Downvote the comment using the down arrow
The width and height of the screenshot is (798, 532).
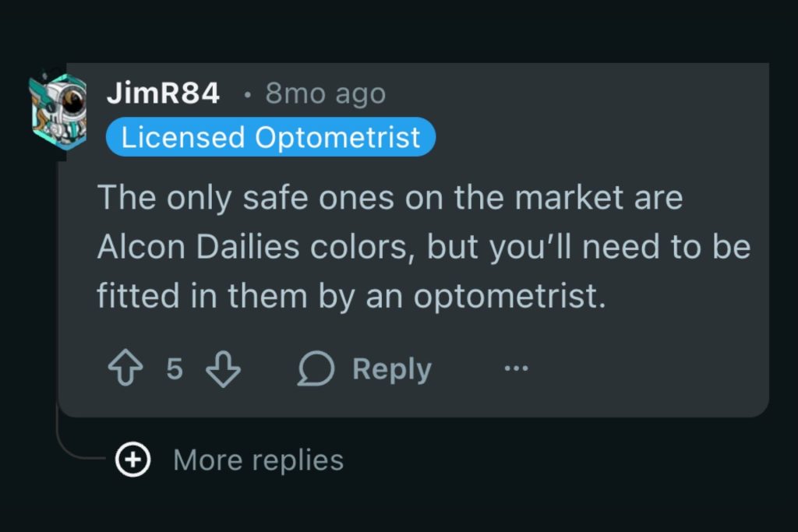[x=222, y=368]
